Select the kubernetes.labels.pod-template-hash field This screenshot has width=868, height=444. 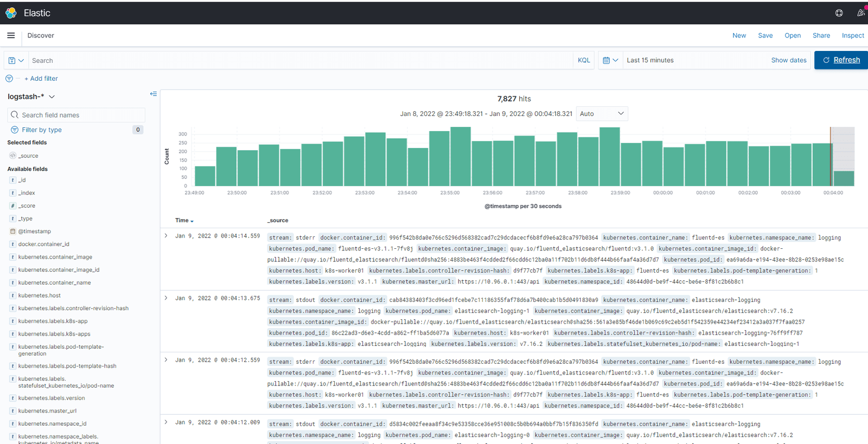(67, 366)
